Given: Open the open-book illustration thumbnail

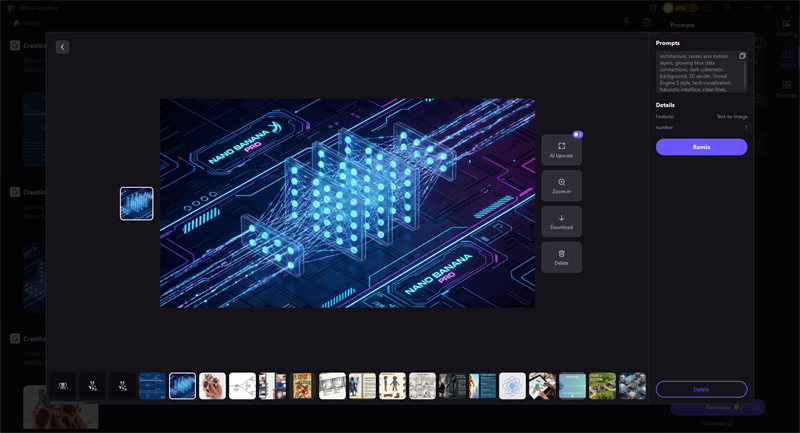Looking at the screenshot, I should pos(362,386).
